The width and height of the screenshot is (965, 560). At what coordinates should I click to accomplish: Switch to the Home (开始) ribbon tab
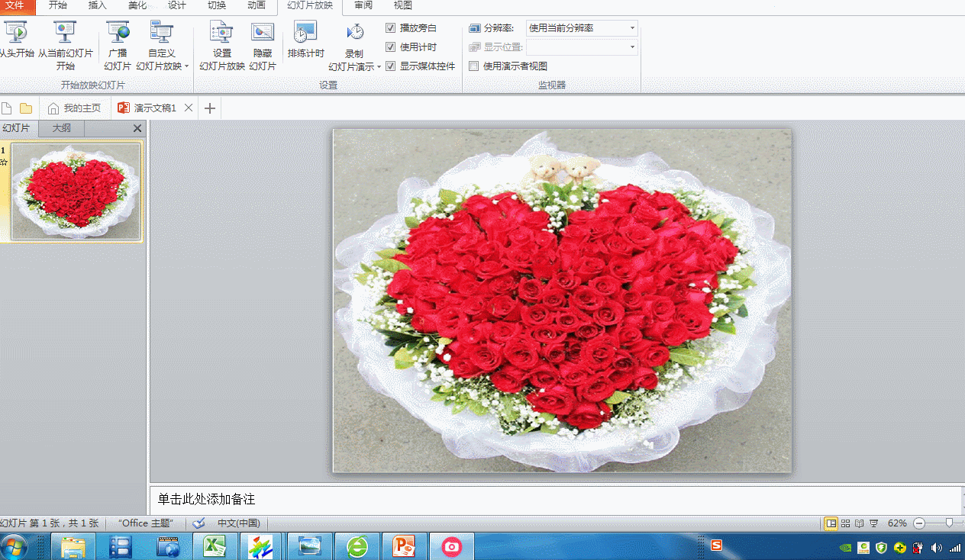click(x=58, y=6)
